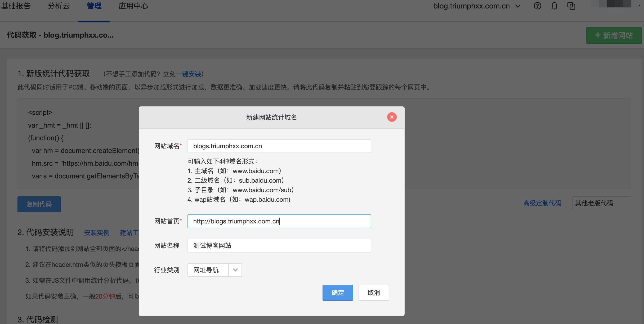Open the help question mark icon
The height and width of the screenshot is (324, 644).
(537, 6)
